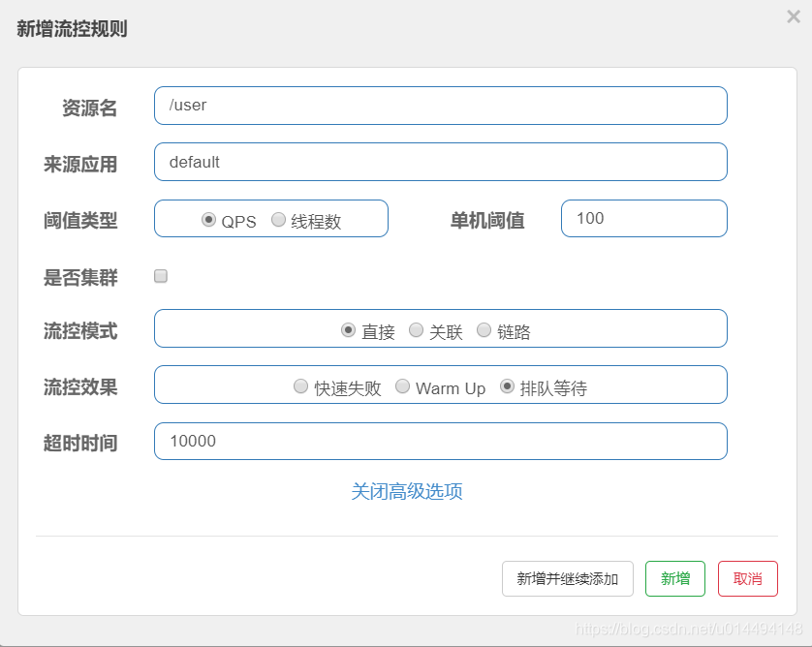Click the 资源名 field containing /user
Image resolution: width=812 pixels, height=647 pixels.
click(x=441, y=106)
